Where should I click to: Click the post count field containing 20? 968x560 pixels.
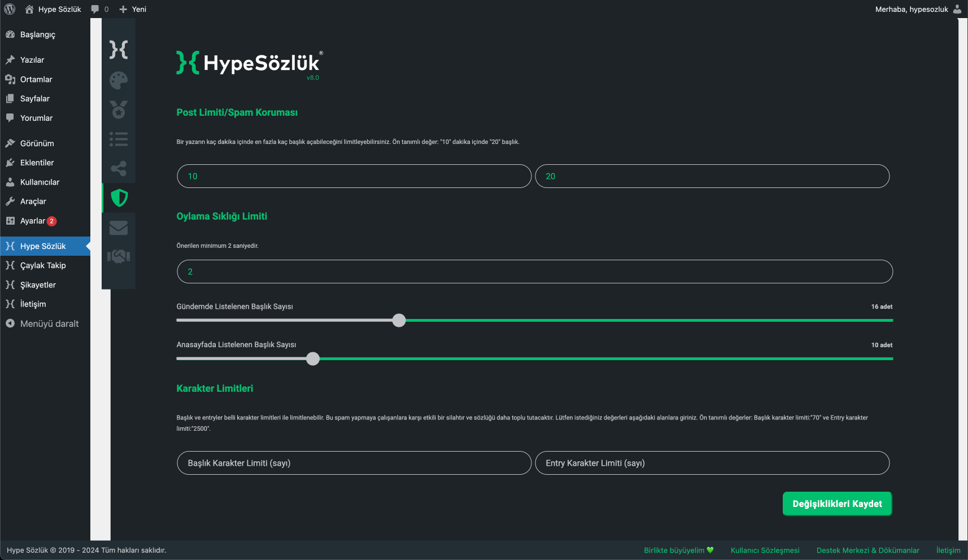click(712, 176)
